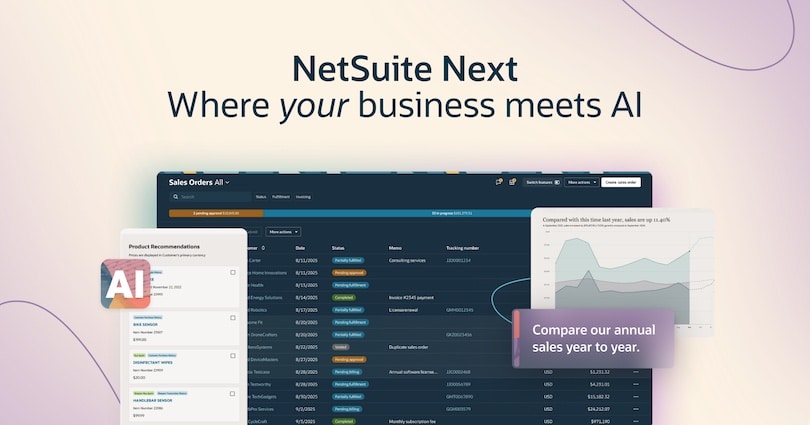Click the Monthly subscription fee memo

pos(412,421)
